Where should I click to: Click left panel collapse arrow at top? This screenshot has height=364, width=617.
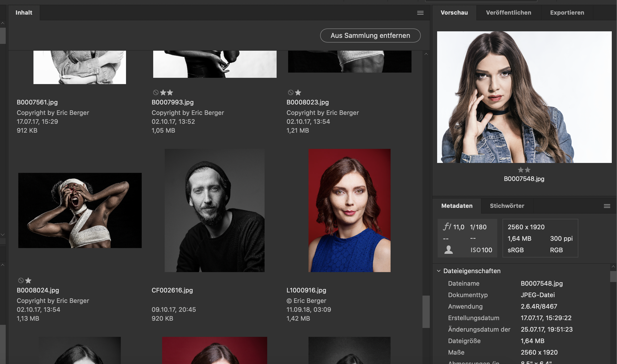tap(3, 23)
